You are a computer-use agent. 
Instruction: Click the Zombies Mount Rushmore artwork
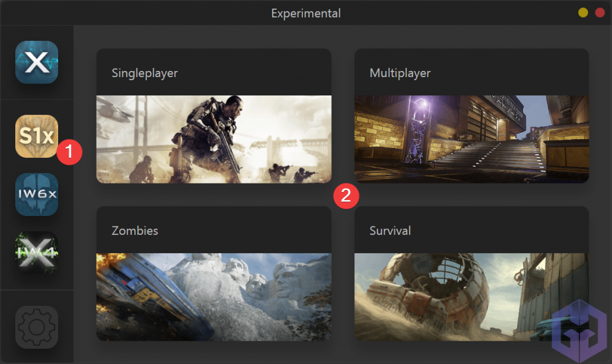point(214,297)
